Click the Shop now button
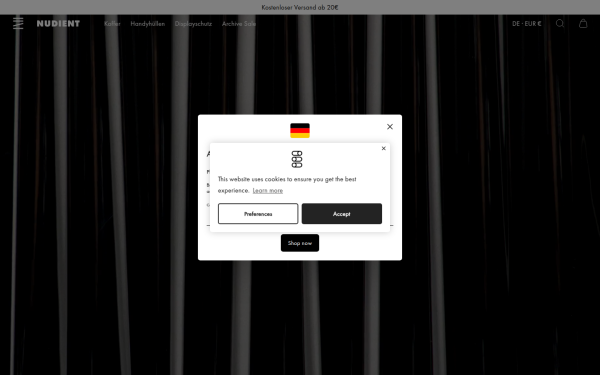 click(300, 243)
